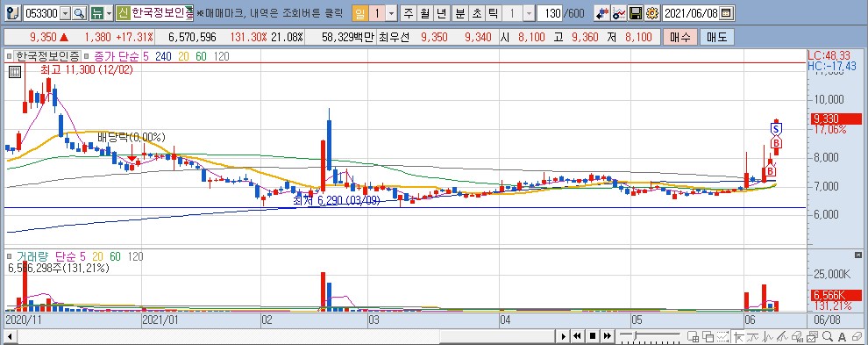The image size is (868, 345).
Task: Open the daily period count dropdown
Action: [391, 13]
